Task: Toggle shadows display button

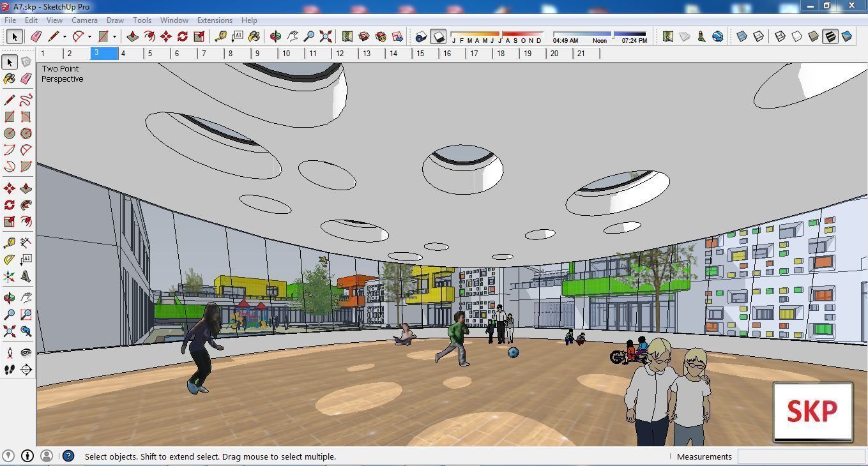Action: tap(438, 36)
